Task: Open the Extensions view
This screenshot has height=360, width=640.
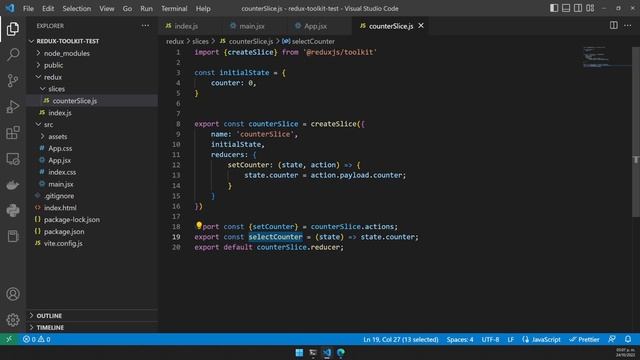Action: [13, 133]
